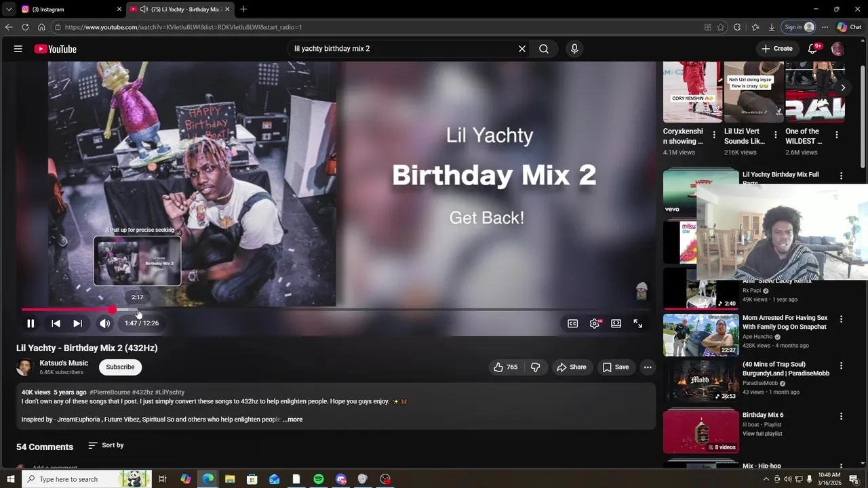Go to the YouTube home logo

(x=55, y=49)
